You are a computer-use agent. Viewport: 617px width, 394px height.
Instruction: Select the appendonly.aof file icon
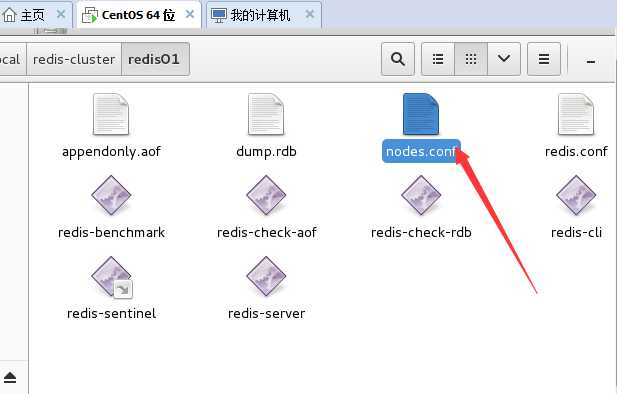pos(111,114)
